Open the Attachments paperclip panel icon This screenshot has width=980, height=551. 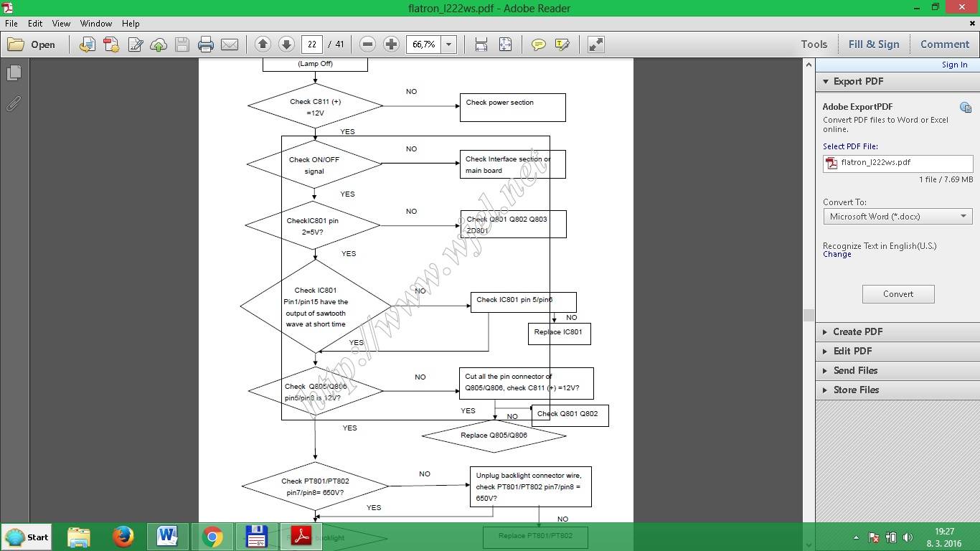click(x=14, y=104)
